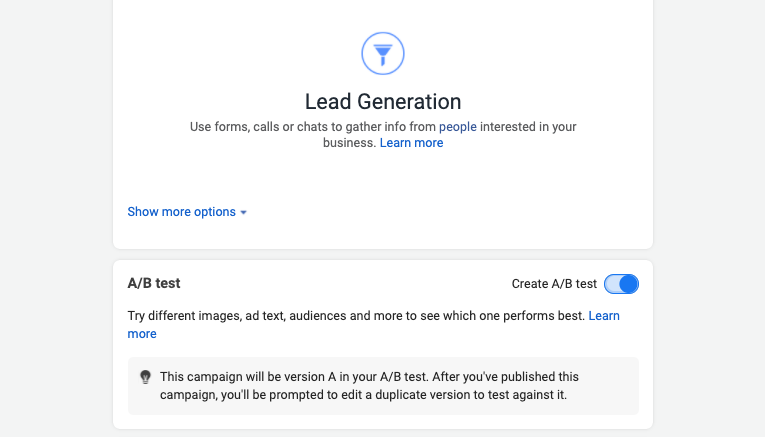Viewport: 765px width, 437px height.
Task: Click the "business." text before Learn more
Action: (349, 143)
